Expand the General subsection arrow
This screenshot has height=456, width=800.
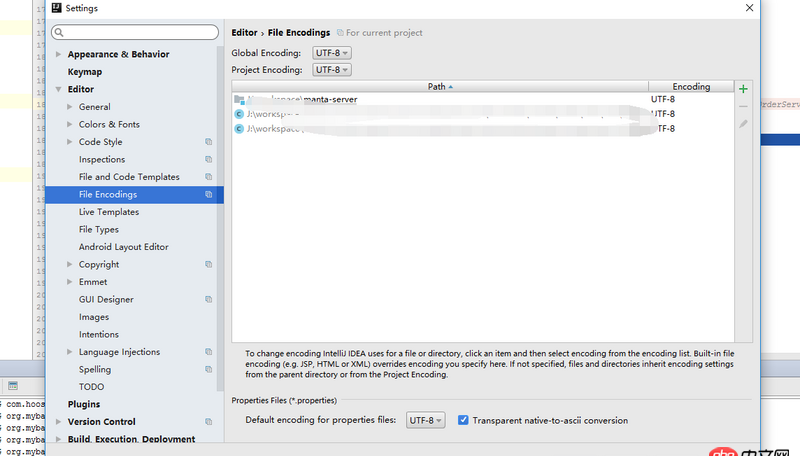[x=69, y=107]
